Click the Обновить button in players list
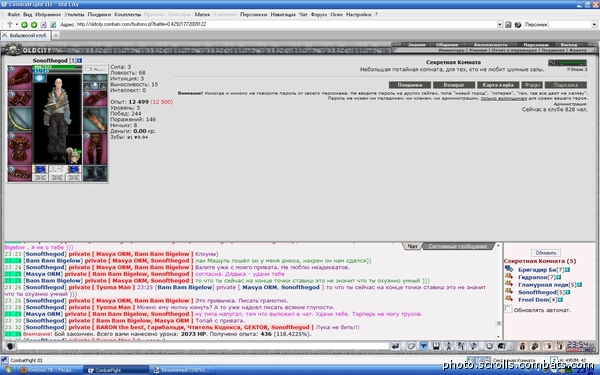 (x=546, y=253)
